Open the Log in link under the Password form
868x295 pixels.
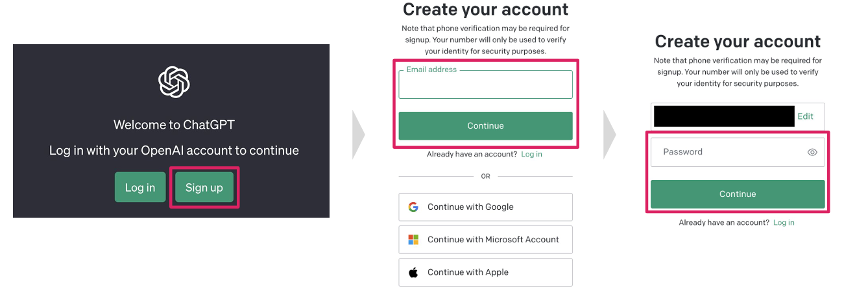[784, 223]
